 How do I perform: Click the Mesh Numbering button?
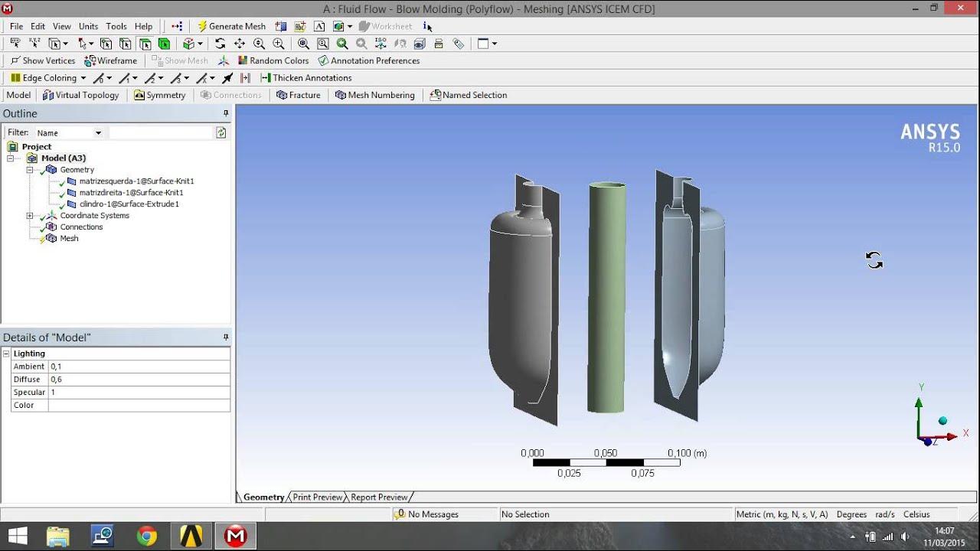pyautogui.click(x=375, y=95)
